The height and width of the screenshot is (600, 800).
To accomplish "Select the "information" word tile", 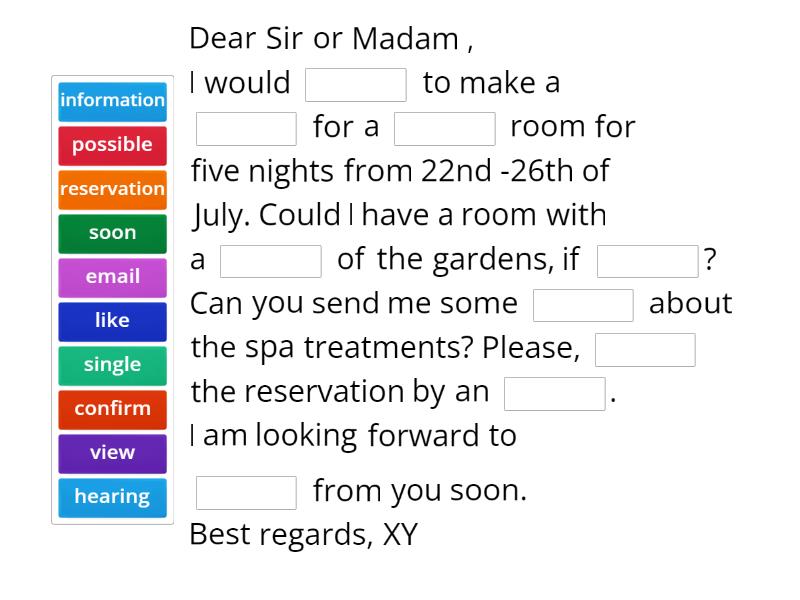I will click(x=112, y=101).
